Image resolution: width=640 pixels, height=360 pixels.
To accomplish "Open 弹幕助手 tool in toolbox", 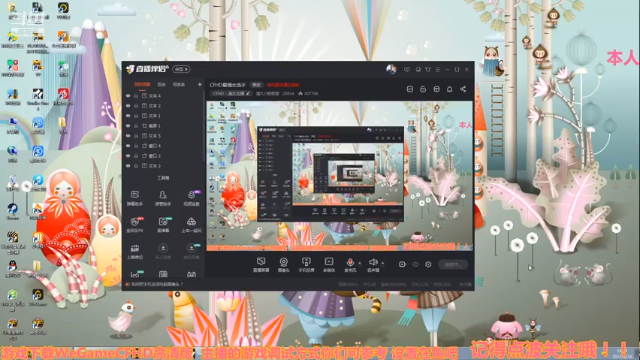I will (x=135, y=198).
